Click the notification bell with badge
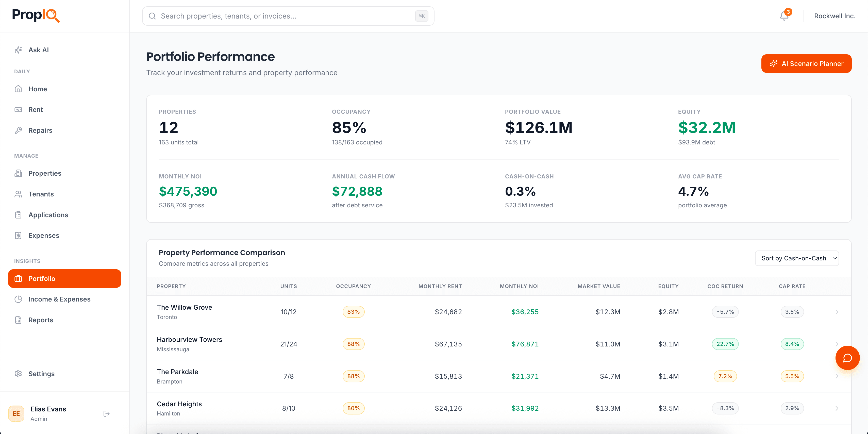 tap(784, 15)
